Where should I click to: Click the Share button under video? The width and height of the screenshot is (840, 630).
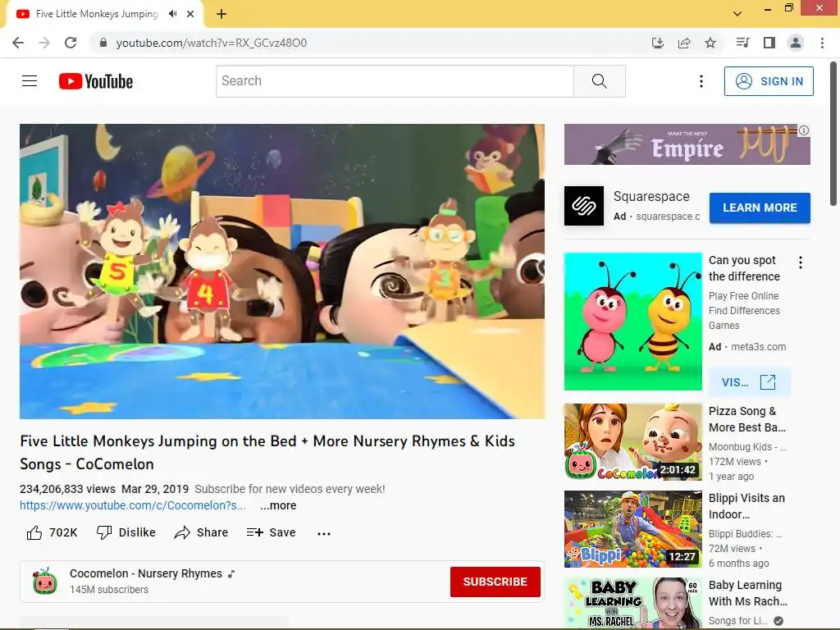[x=202, y=532]
